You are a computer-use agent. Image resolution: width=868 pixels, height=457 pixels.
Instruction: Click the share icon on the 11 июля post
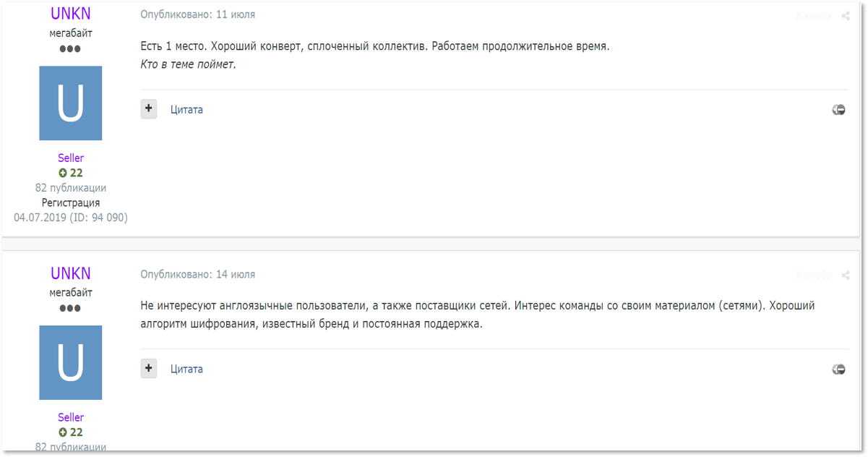[x=845, y=16]
